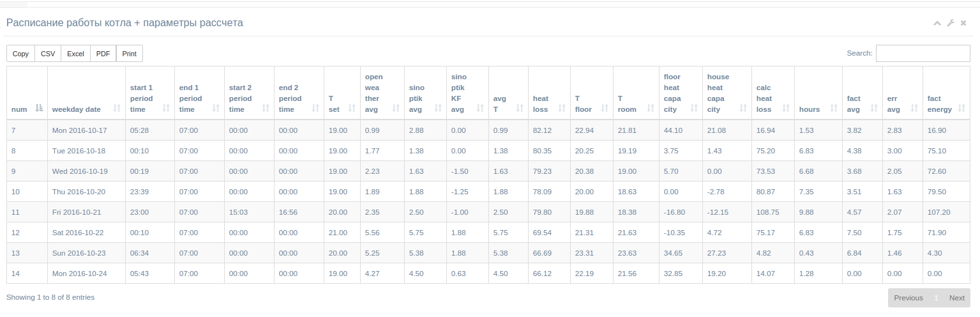Print the schedule table
This screenshot has height=317, width=980.
pos(130,54)
